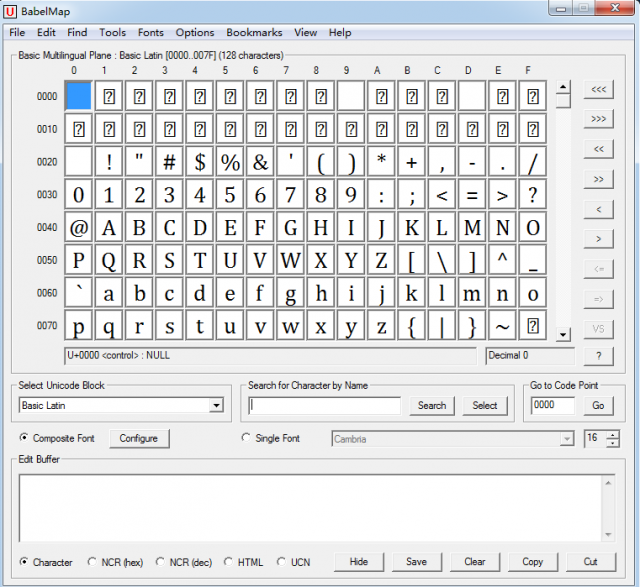Click the BabelMap title bar app icon
The width and height of the screenshot is (640, 587).
pos(10,11)
